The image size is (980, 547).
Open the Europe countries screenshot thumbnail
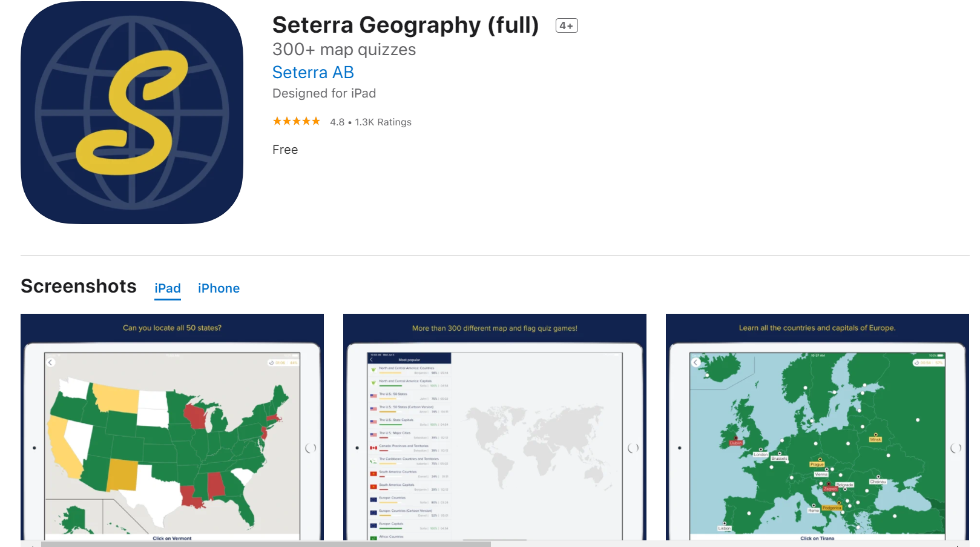817,427
